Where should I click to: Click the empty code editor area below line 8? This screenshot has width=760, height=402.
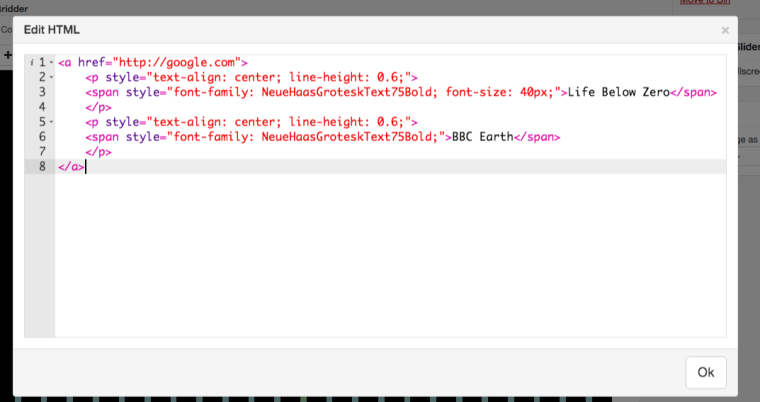(x=390, y=255)
